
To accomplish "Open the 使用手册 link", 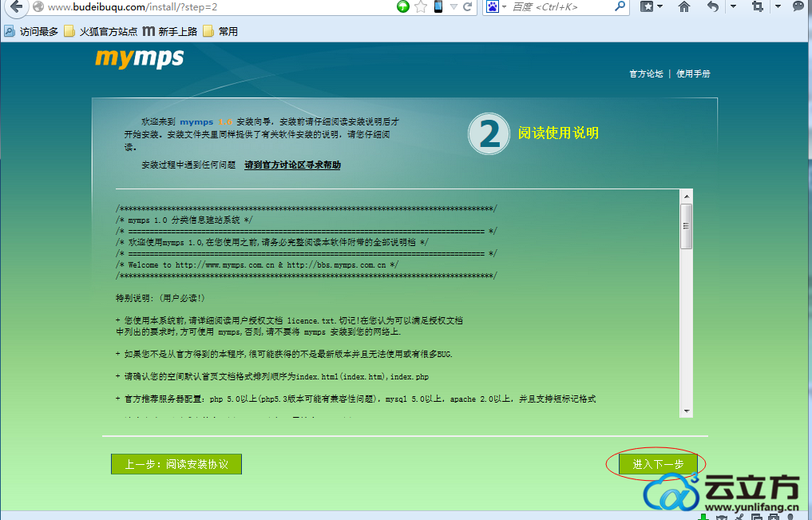I will (x=693, y=73).
